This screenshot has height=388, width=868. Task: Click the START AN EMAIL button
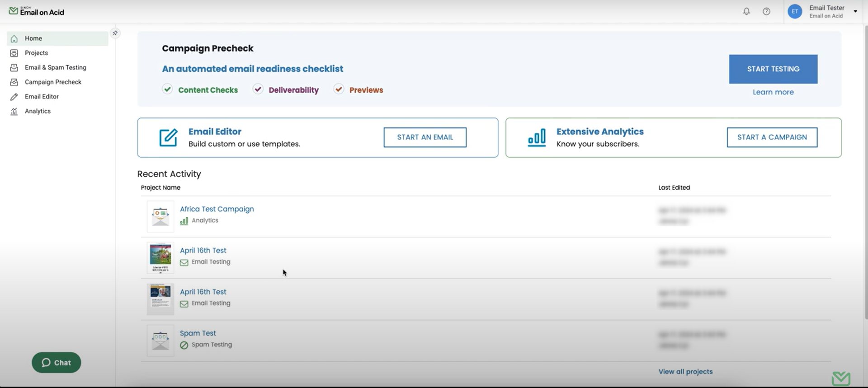coord(425,137)
